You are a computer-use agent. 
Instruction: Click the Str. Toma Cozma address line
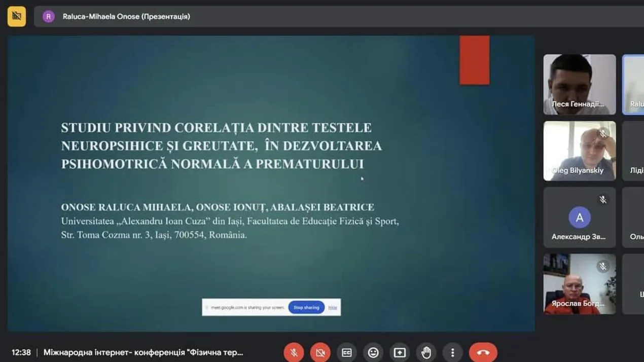(154, 235)
